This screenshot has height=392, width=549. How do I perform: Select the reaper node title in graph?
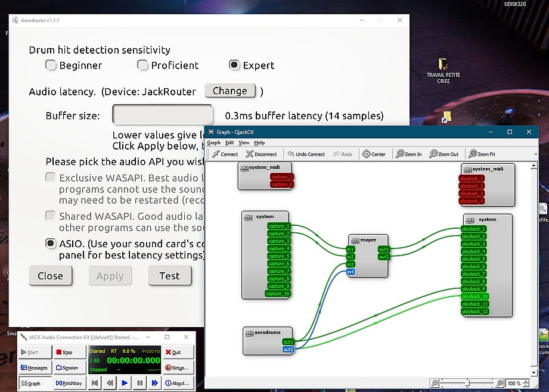tap(368, 239)
